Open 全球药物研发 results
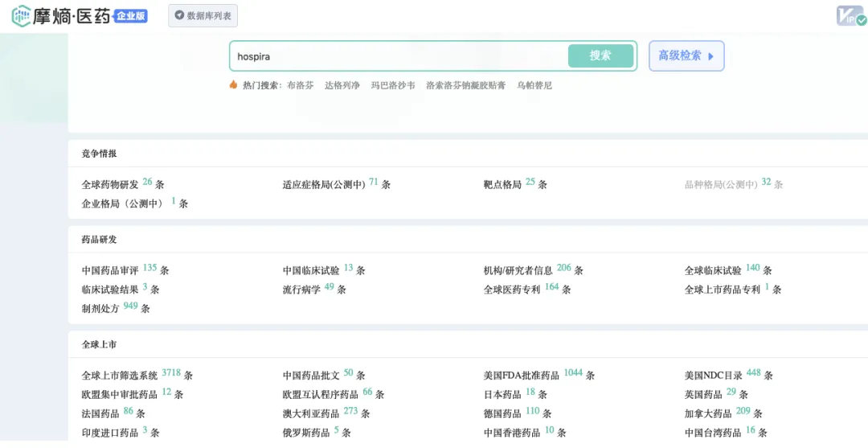The height and width of the screenshot is (448, 868). [110, 184]
